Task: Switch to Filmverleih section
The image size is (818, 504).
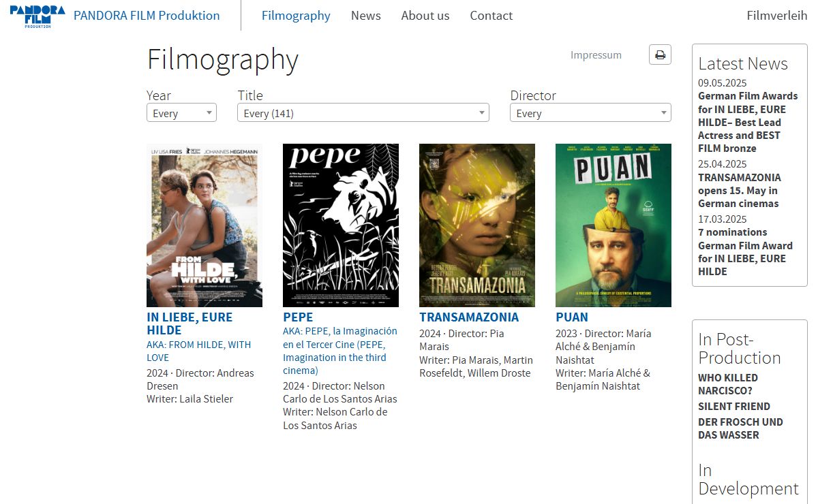Action: 777,16
